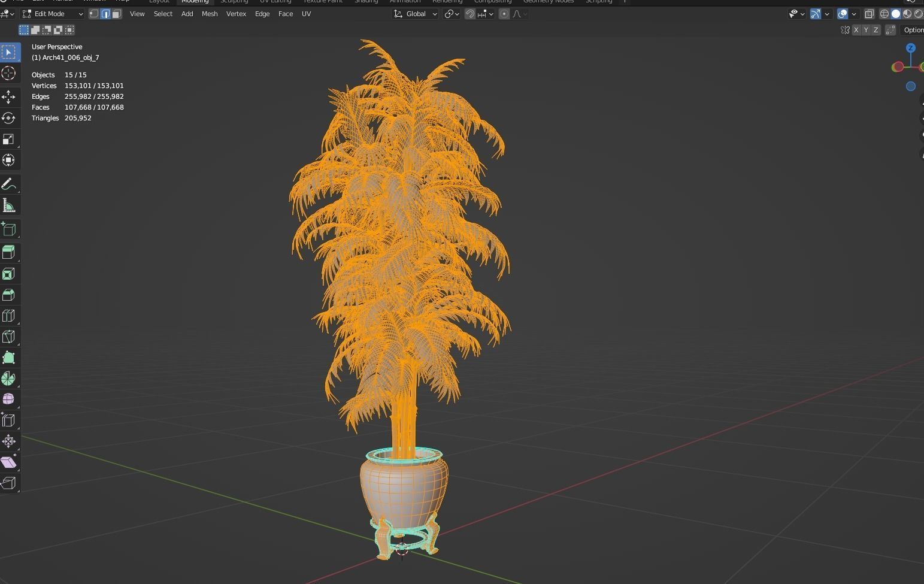Open the Add menu
924x584 pixels.
coord(187,14)
